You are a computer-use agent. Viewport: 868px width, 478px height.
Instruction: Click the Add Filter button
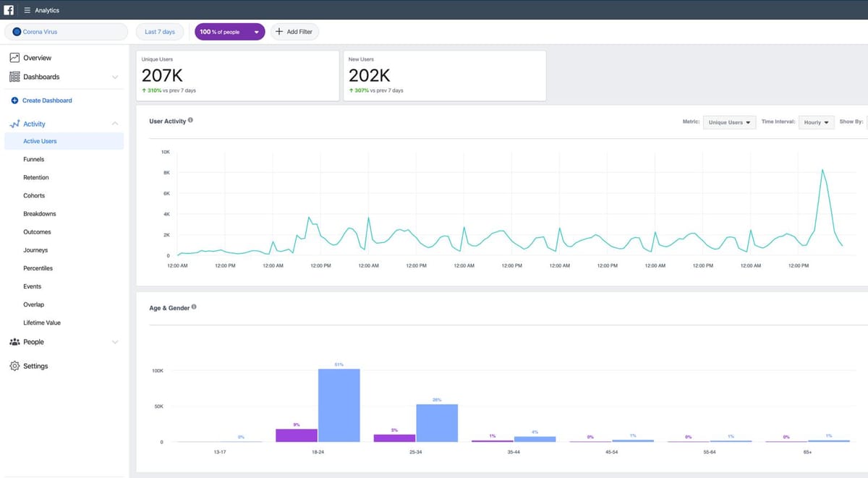point(294,32)
